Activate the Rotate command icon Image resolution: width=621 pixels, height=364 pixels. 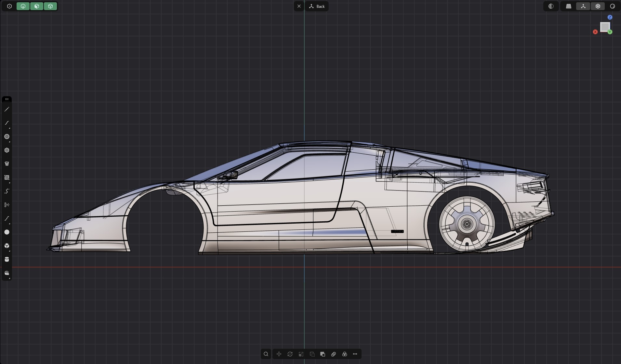[x=290, y=354]
